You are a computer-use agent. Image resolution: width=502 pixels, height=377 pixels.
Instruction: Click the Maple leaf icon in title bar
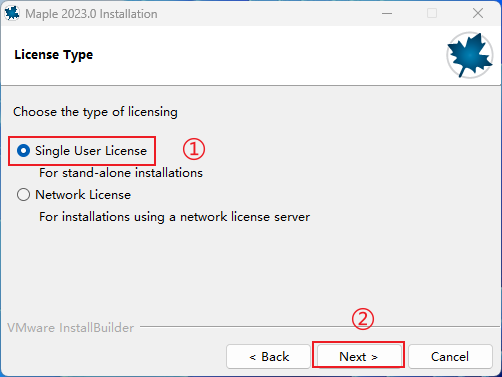point(12,13)
